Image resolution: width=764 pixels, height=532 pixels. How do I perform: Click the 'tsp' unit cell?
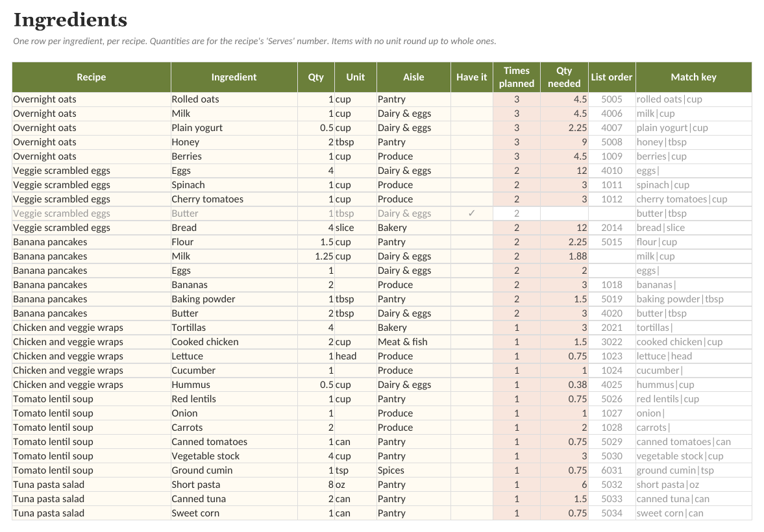pos(356,470)
